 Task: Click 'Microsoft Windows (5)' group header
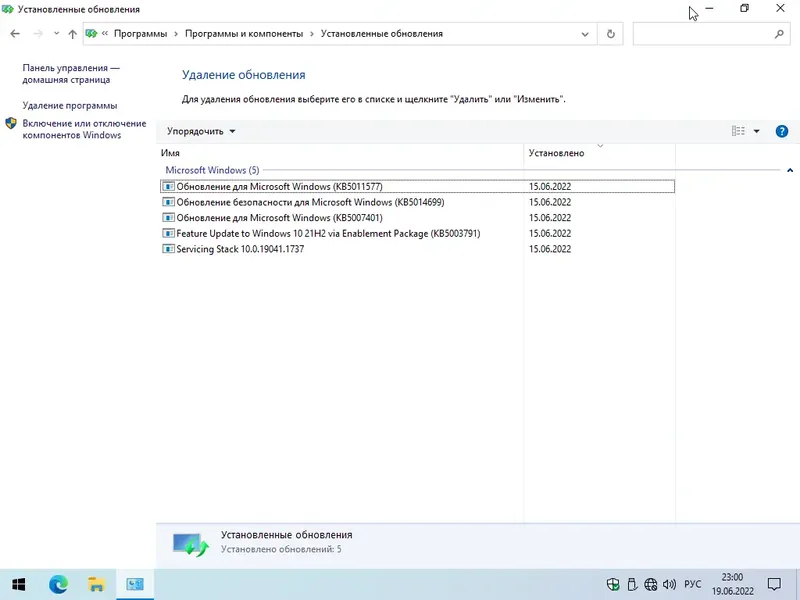point(212,170)
